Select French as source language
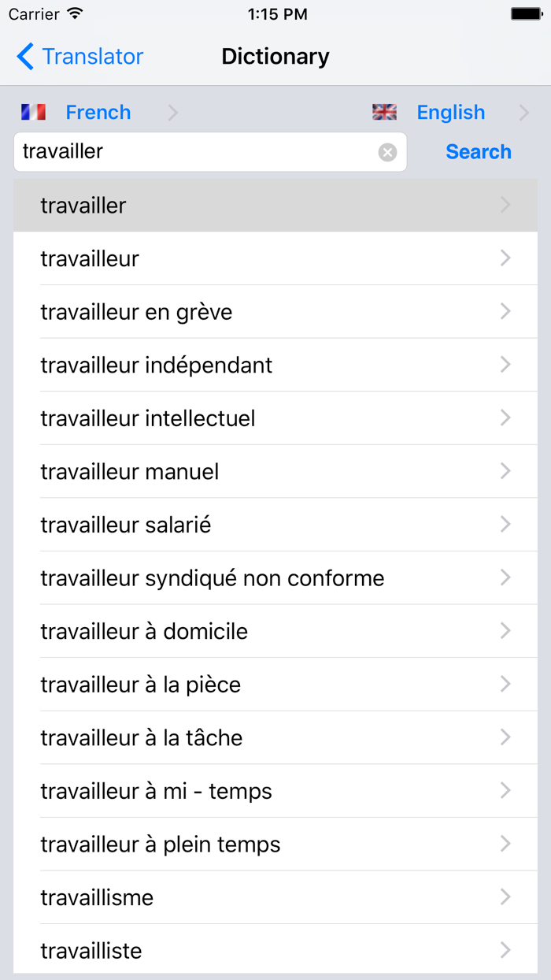551x980 pixels. [x=98, y=112]
